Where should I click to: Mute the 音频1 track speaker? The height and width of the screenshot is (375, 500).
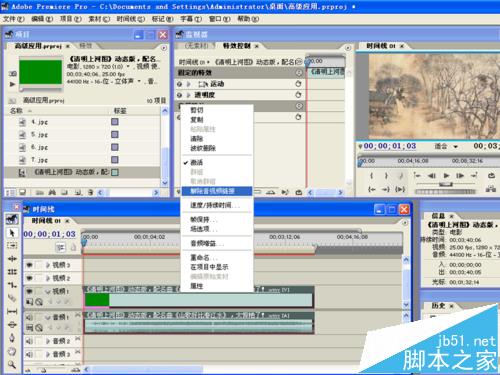tap(29, 317)
